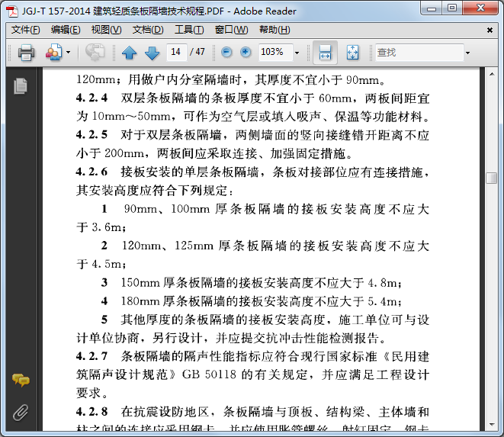Screen dimensions: 504x437
Task: Open the 工具(T) menu
Action: click(189, 30)
